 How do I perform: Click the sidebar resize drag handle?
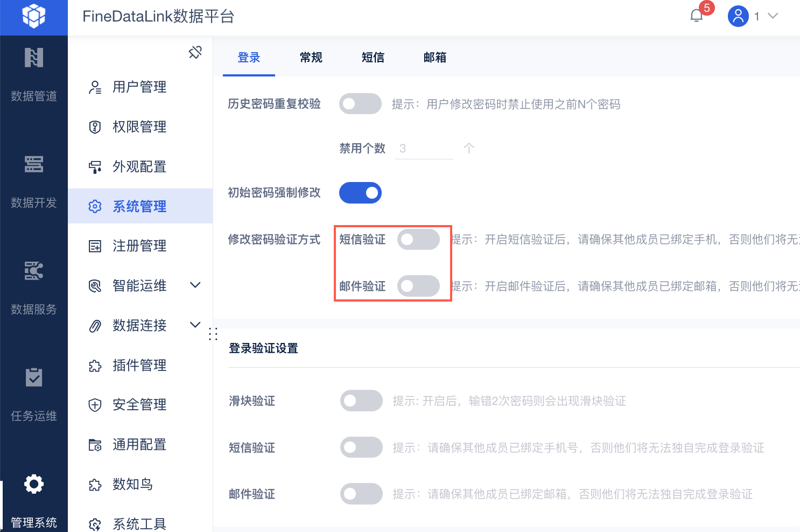213,334
